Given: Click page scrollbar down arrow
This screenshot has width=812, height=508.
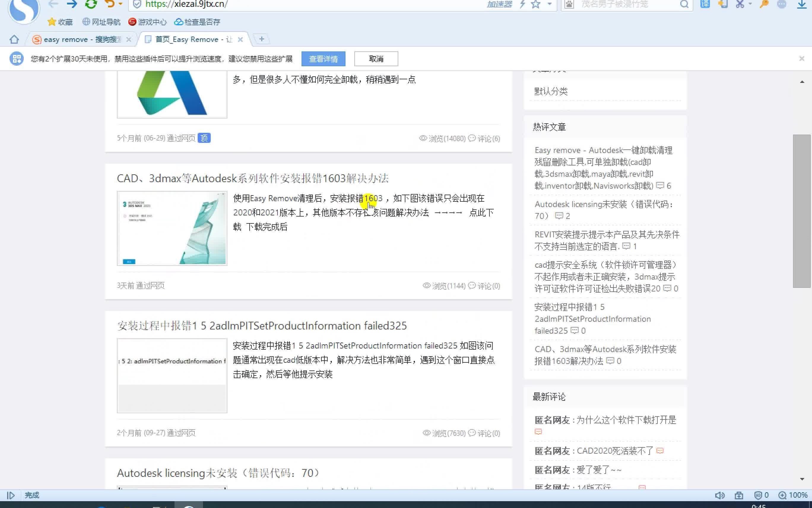Looking at the screenshot, I should 802,479.
